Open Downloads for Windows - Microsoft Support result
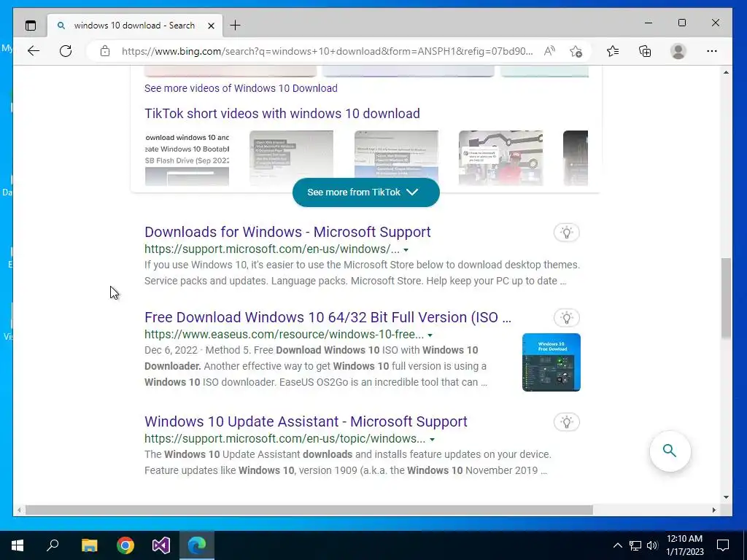The image size is (747, 560). pyautogui.click(x=287, y=232)
